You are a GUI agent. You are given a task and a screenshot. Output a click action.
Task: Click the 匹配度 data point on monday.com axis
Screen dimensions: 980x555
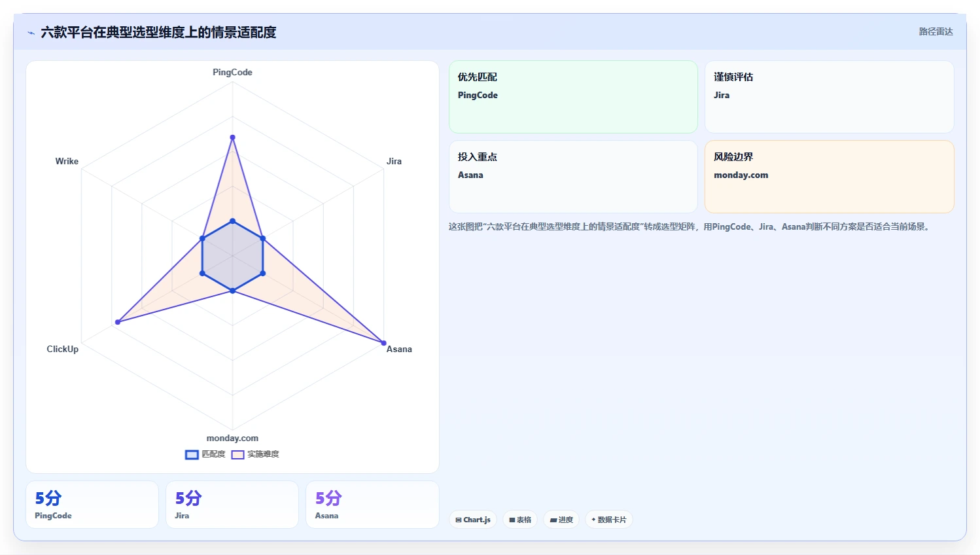[232, 291]
